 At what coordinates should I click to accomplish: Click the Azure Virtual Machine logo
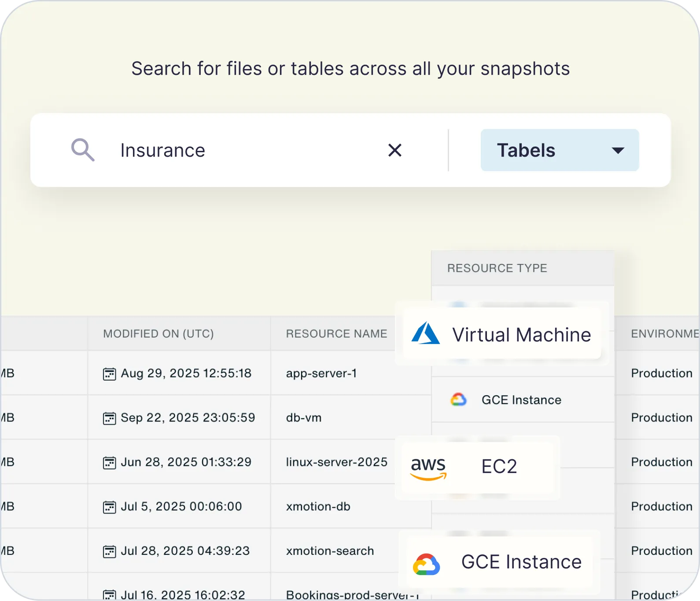(x=425, y=333)
